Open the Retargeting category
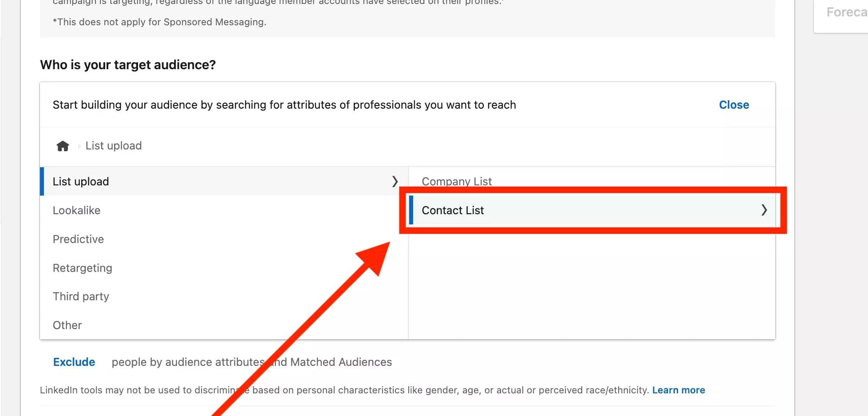Image resolution: width=868 pixels, height=416 pixels. tap(82, 268)
